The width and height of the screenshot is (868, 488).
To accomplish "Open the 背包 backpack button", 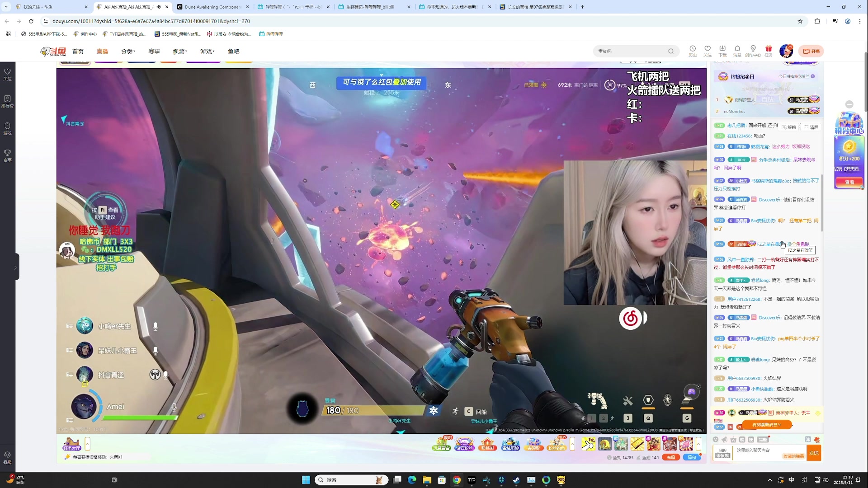I will [x=692, y=457].
